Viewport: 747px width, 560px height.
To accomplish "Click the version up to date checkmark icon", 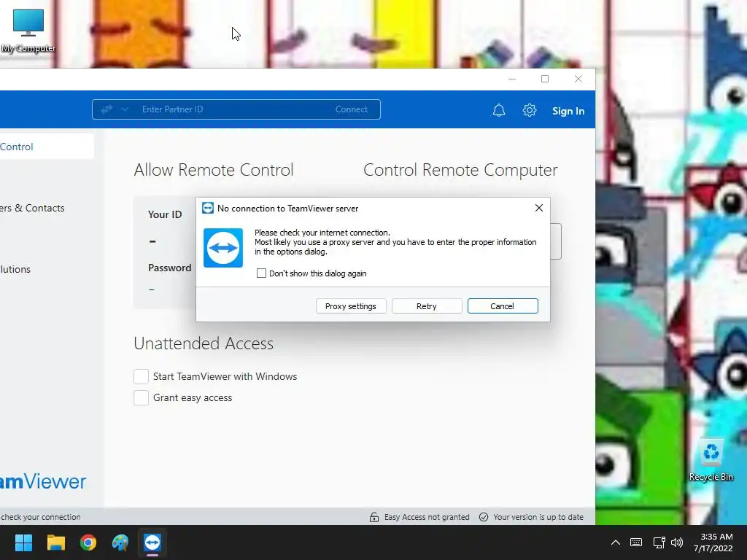I will 484,517.
